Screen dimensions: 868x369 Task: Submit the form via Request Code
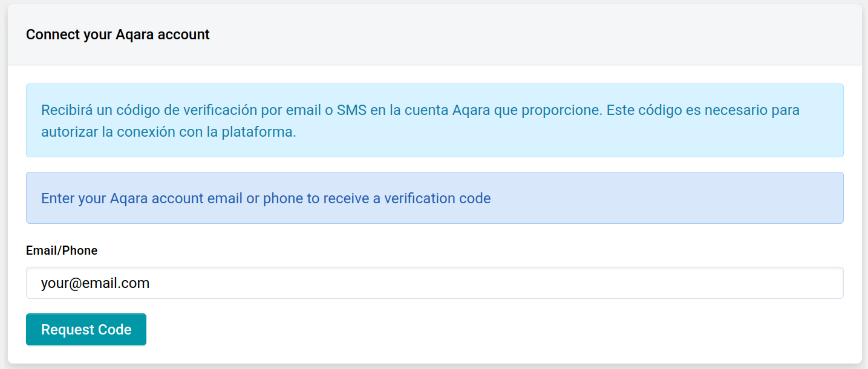[86, 330]
